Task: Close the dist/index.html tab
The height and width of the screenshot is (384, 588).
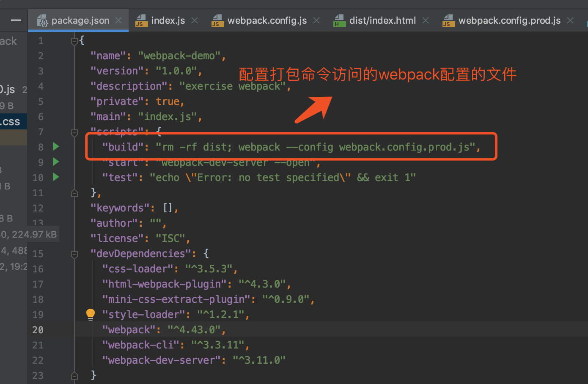Action: [x=426, y=20]
